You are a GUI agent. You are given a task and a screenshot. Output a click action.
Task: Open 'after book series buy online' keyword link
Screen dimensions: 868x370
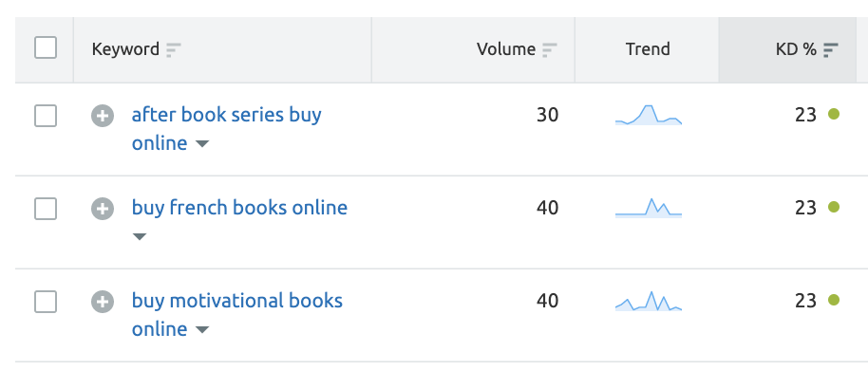click(x=226, y=129)
